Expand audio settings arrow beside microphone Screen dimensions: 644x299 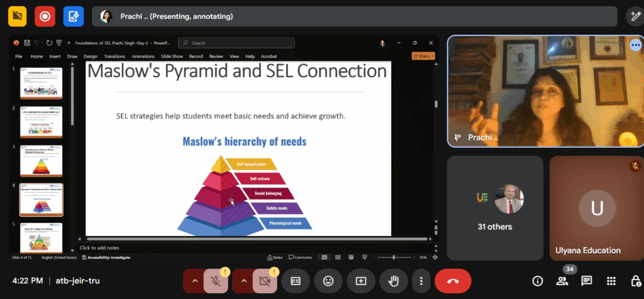[194, 281]
